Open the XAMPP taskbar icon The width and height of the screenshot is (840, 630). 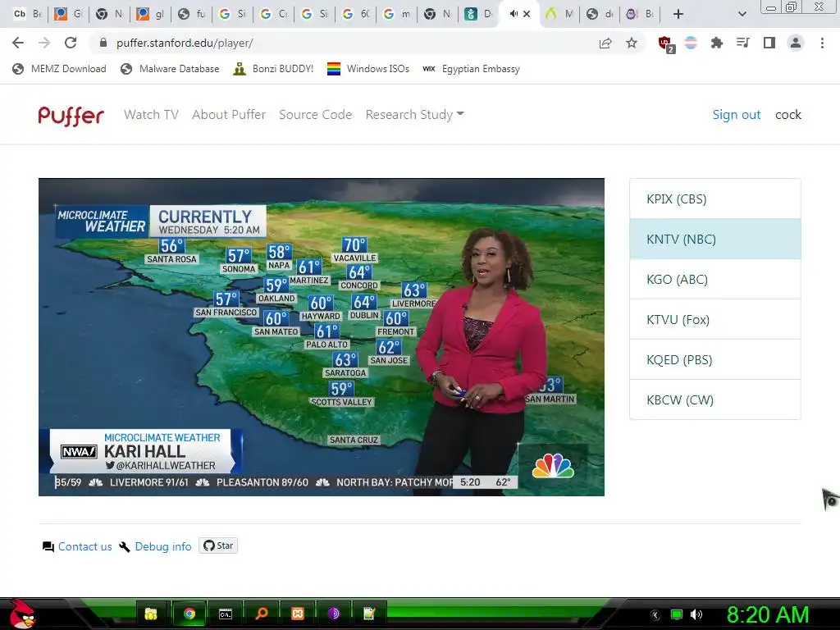(x=298, y=614)
